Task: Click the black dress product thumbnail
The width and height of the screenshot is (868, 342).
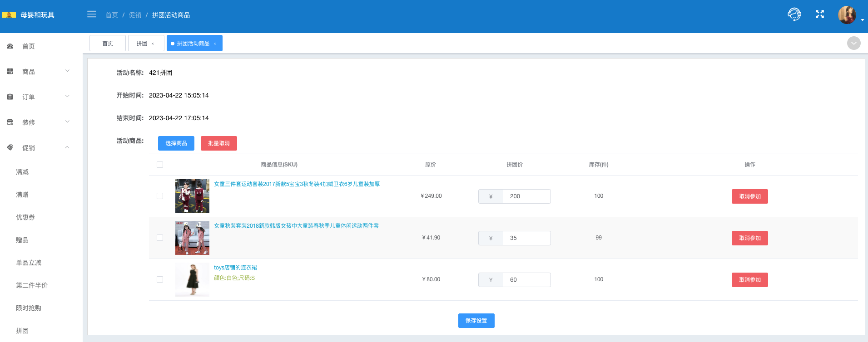Action: (192, 279)
